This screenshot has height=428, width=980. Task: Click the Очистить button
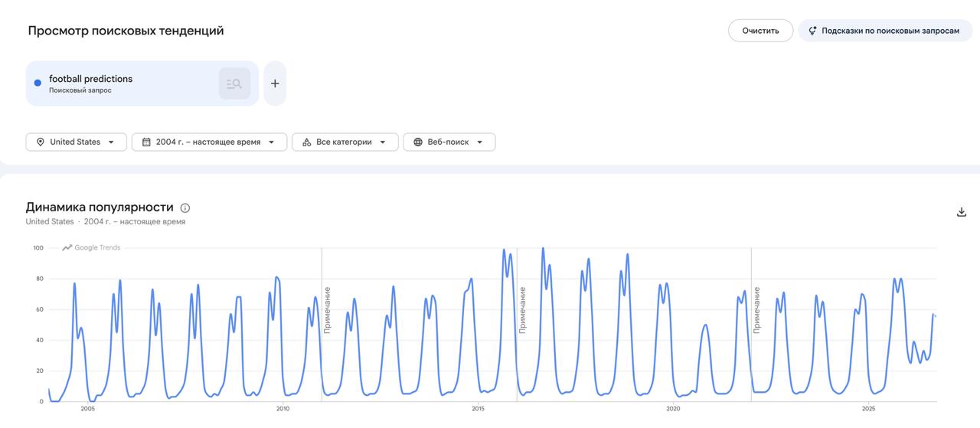[760, 31]
